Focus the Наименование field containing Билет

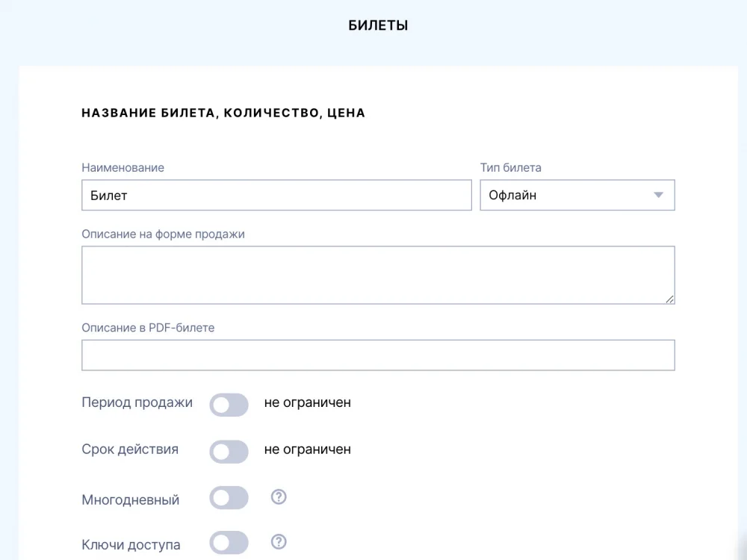(276, 196)
